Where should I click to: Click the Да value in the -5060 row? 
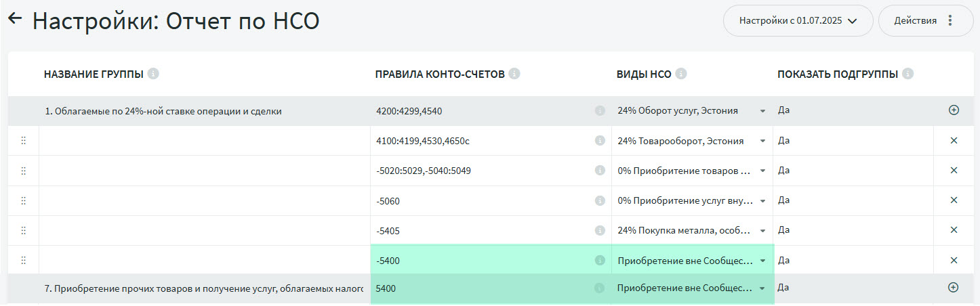(x=784, y=200)
